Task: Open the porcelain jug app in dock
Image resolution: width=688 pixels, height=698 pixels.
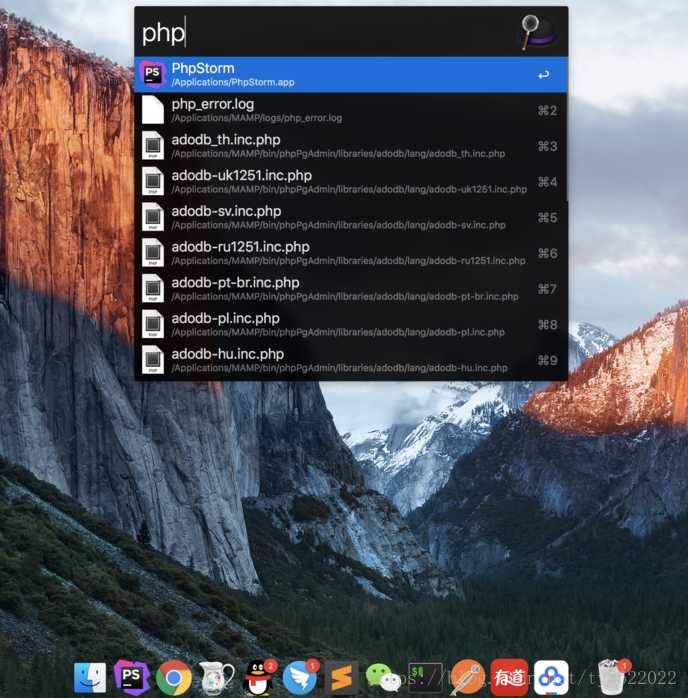Action: 216,678
